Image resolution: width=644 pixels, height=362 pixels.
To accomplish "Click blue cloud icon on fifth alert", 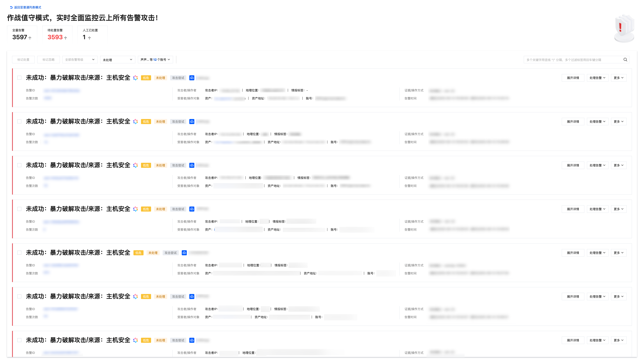I will [x=184, y=253].
